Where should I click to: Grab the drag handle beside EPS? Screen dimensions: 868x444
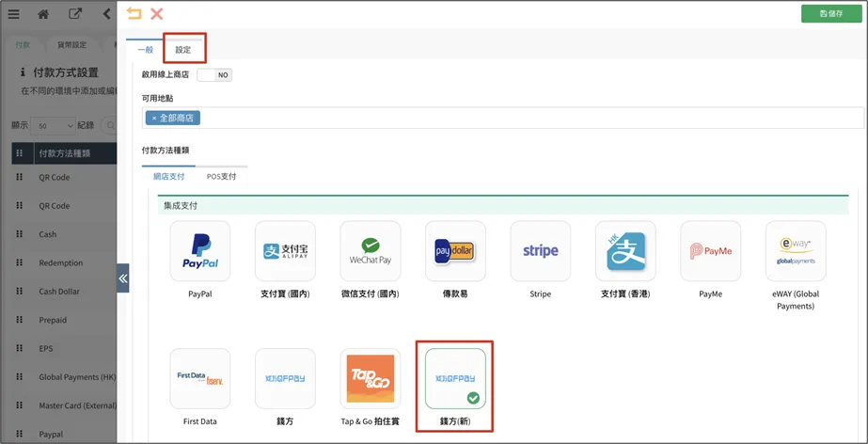tap(20, 348)
